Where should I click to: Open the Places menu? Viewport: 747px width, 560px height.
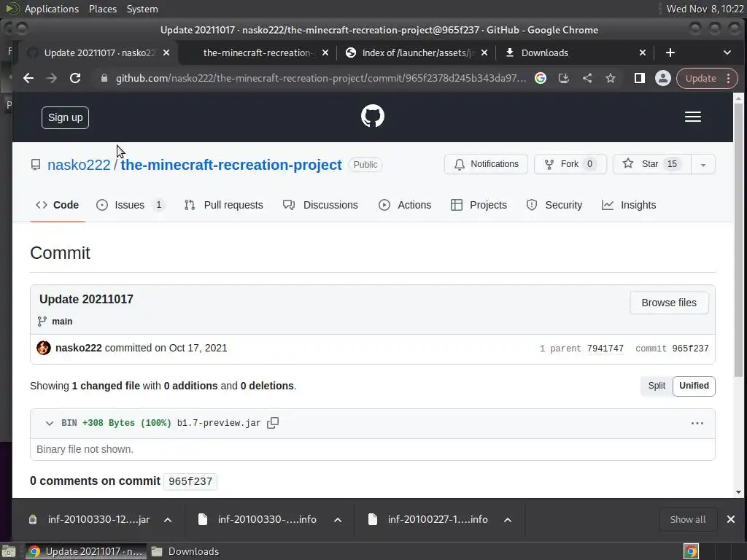pos(102,9)
